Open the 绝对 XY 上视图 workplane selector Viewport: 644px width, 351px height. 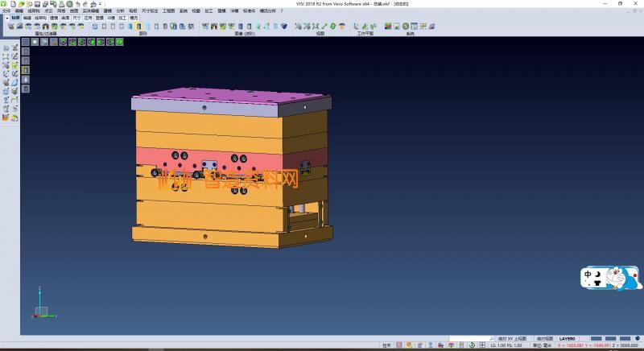pos(512,339)
